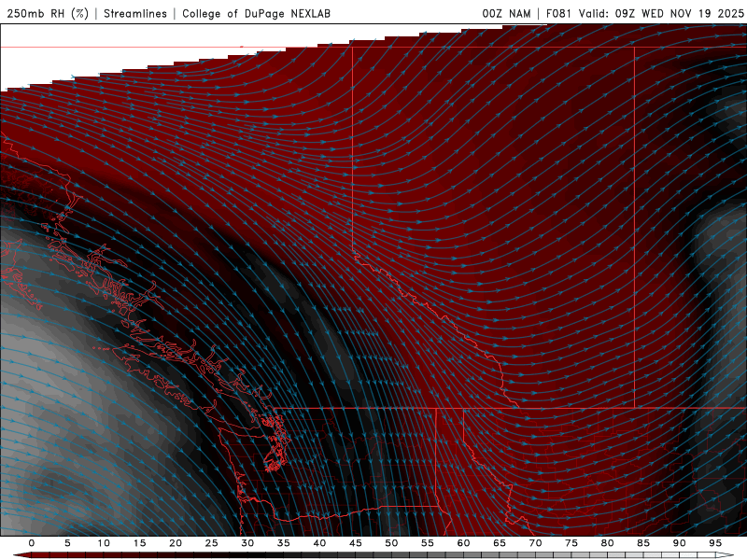Screen dimensions: 747x560
Task: Click colorbar label "50"
Action: click(x=391, y=543)
